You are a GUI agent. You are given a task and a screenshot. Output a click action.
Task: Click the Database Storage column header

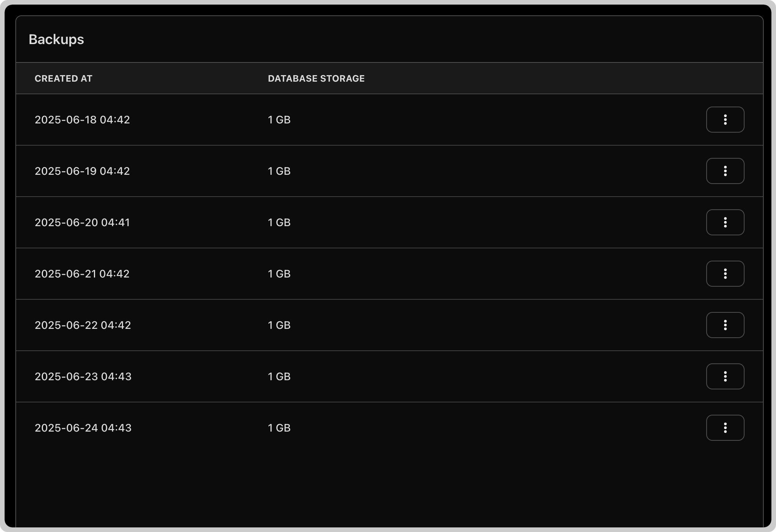[x=316, y=79]
